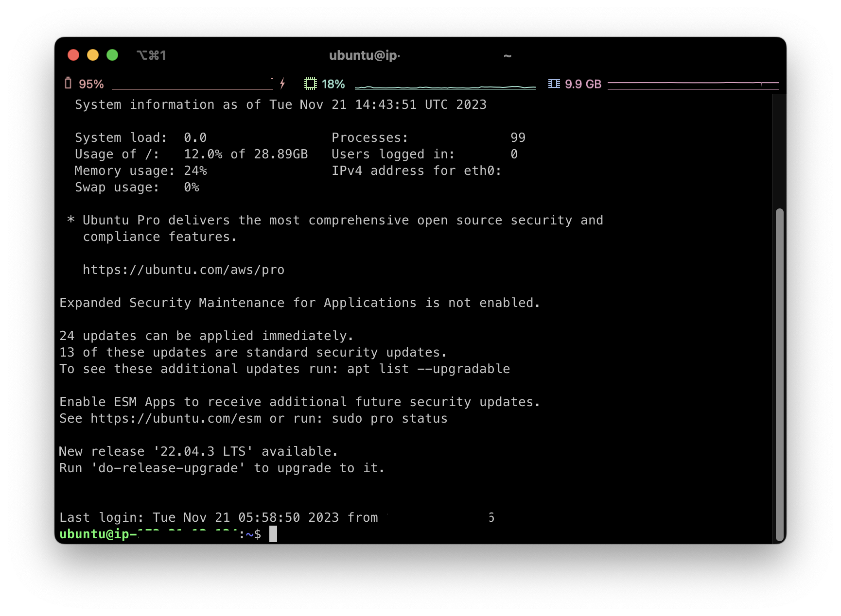Click the 'compliance features.' line

159,237
